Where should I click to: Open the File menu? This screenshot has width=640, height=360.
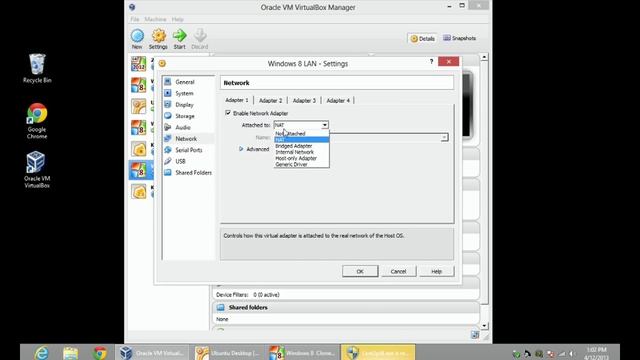(135, 19)
